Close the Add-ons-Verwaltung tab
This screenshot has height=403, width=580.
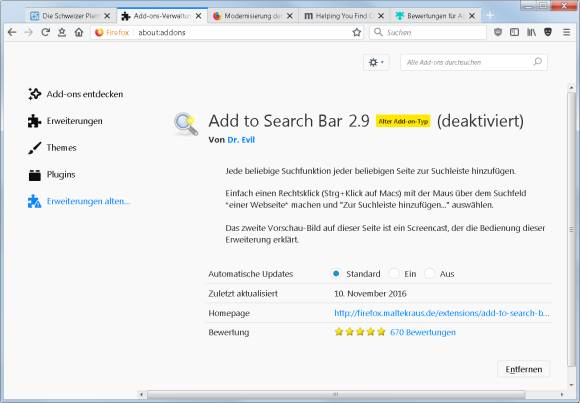click(199, 16)
